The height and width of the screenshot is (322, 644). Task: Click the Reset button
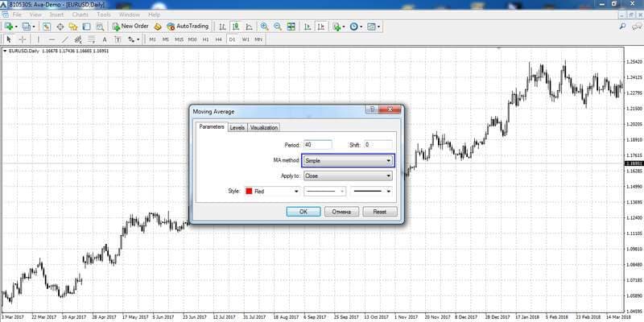click(x=380, y=212)
